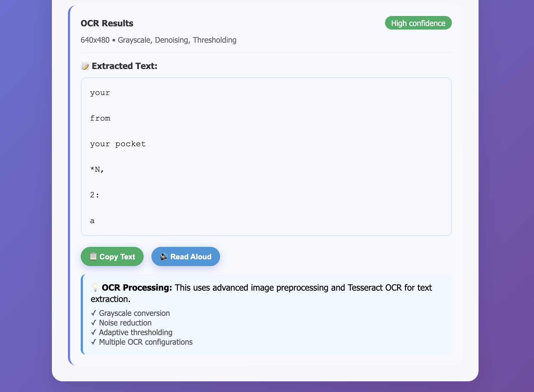Click the lightbulb icon beside OCR Processing
534x392 pixels.
click(x=95, y=287)
